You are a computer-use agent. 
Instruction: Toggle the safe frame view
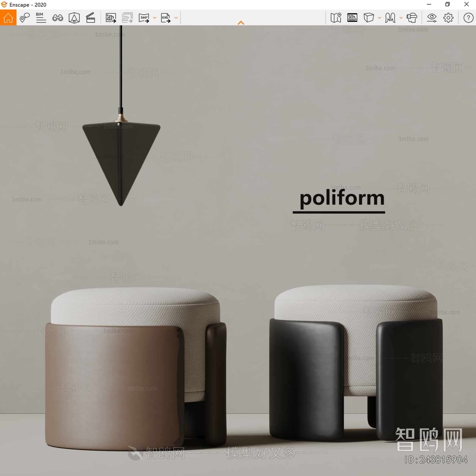click(x=352, y=18)
